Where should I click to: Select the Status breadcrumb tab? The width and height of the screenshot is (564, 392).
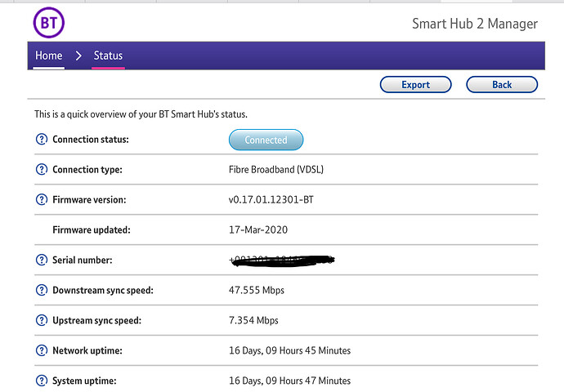pos(108,56)
